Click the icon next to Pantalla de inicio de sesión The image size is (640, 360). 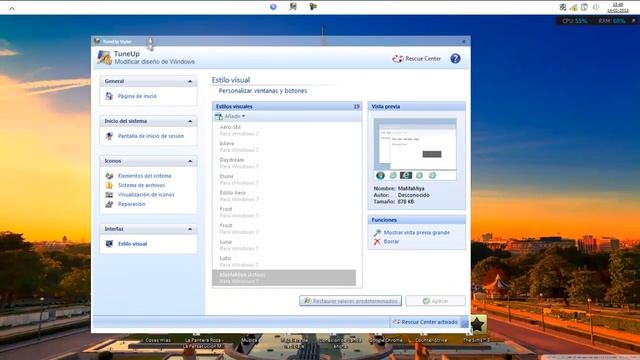[109, 136]
